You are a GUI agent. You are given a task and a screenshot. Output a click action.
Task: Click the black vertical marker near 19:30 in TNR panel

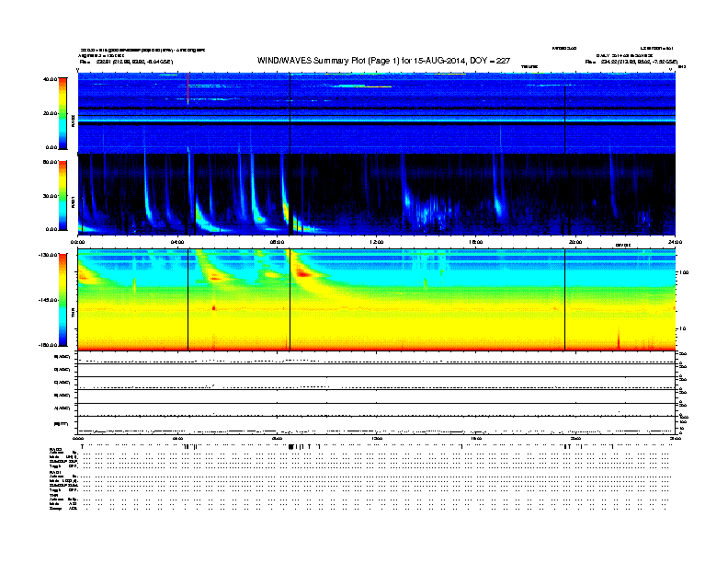[565, 300]
